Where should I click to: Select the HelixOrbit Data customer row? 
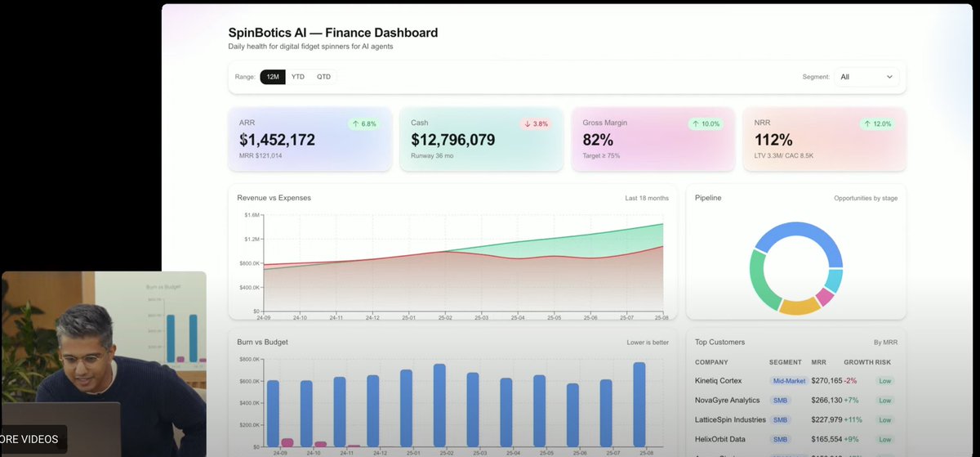coord(795,439)
